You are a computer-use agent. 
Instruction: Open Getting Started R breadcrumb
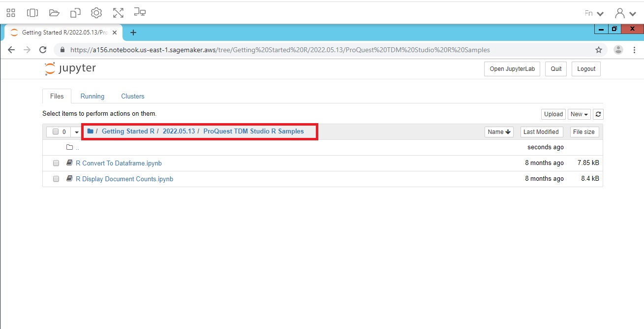[128, 132]
